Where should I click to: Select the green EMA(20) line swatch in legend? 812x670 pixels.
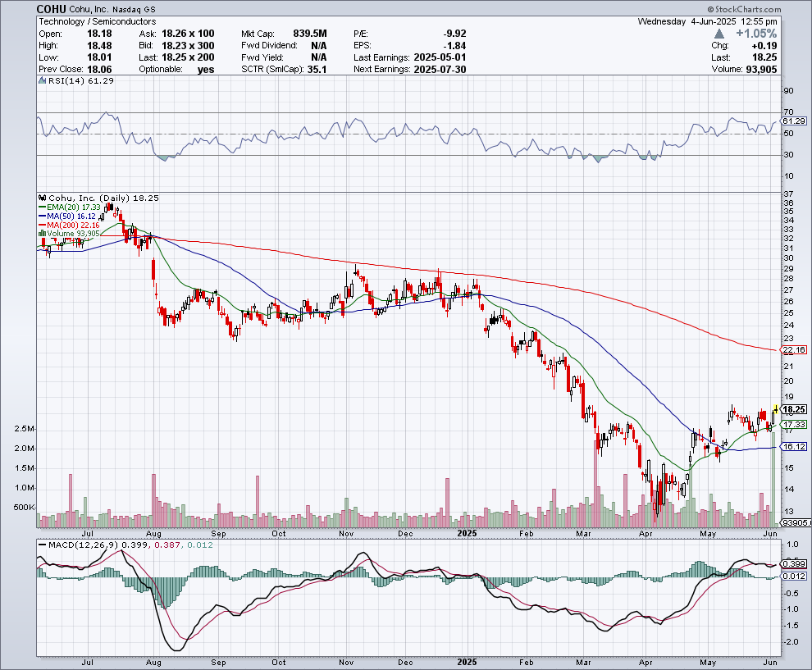point(41,207)
